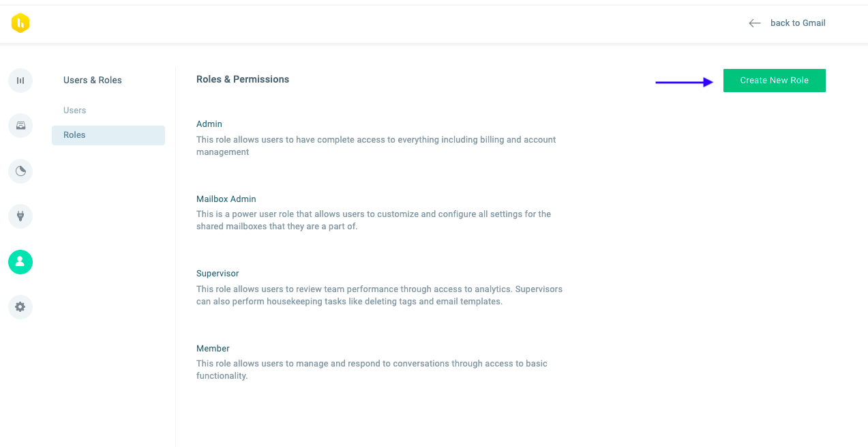Create a new role with green button
Screen dimensions: 868x447
(x=775, y=81)
